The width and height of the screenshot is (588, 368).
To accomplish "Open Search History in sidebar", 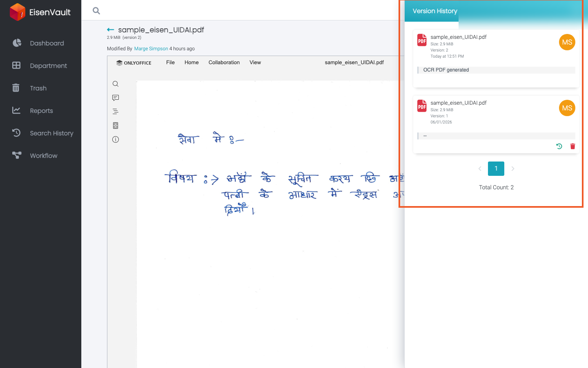I will click(51, 133).
